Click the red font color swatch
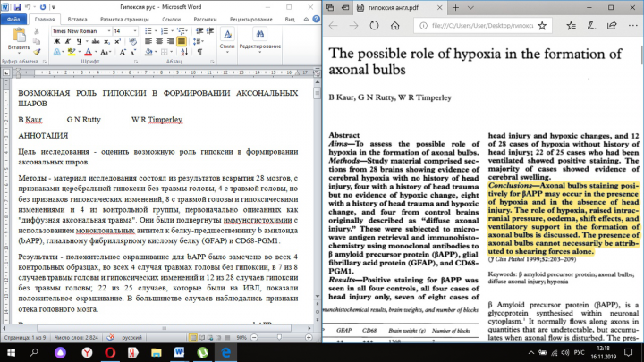The width and height of the screenshot is (644, 362). (x=88, y=52)
